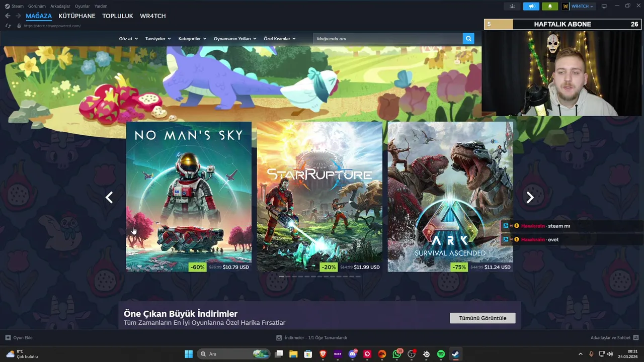Image resolution: width=644 pixels, height=362 pixels.
Task: Open Discord from the taskbar
Action: [353, 354]
